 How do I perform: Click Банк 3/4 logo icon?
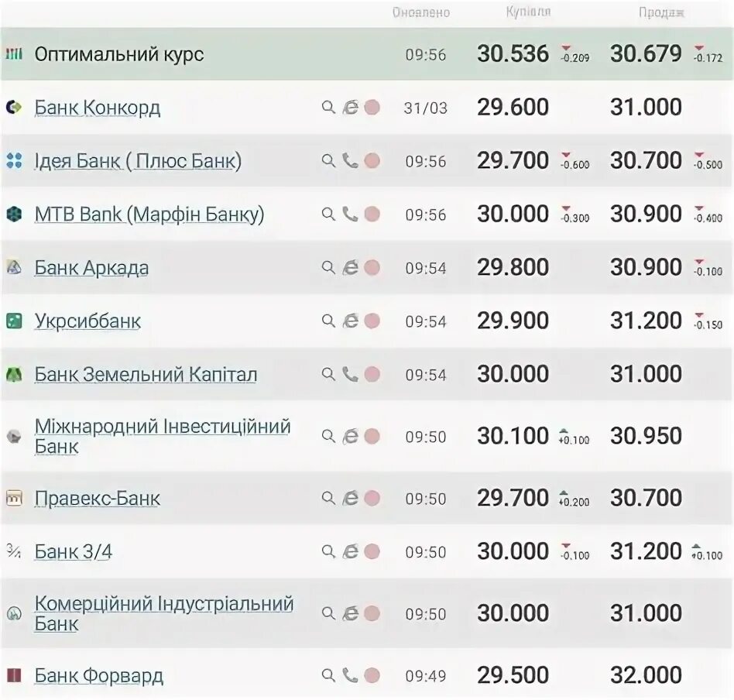14,551
